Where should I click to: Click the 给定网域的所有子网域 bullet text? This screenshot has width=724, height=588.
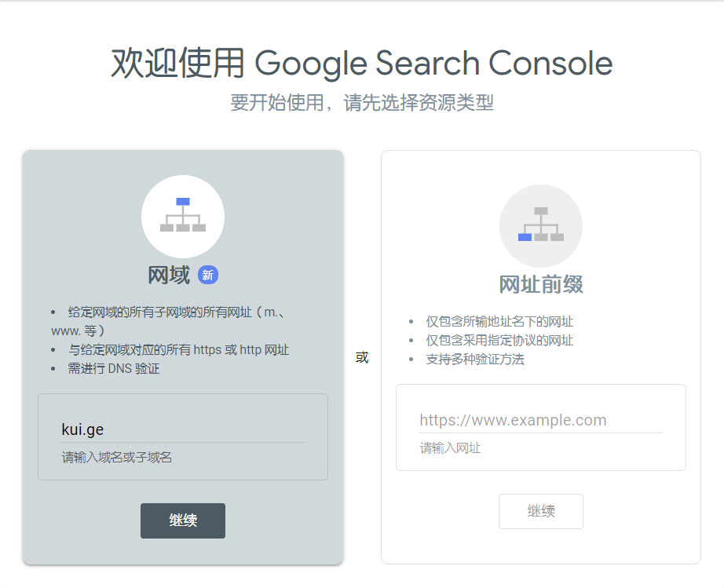tap(169, 322)
